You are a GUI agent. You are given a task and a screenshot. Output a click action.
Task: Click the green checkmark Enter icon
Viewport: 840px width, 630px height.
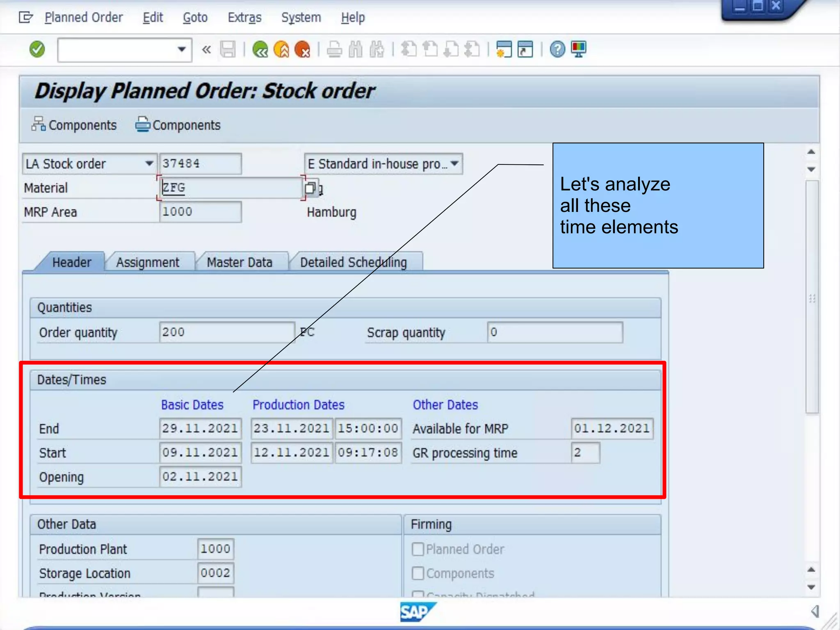click(x=37, y=50)
